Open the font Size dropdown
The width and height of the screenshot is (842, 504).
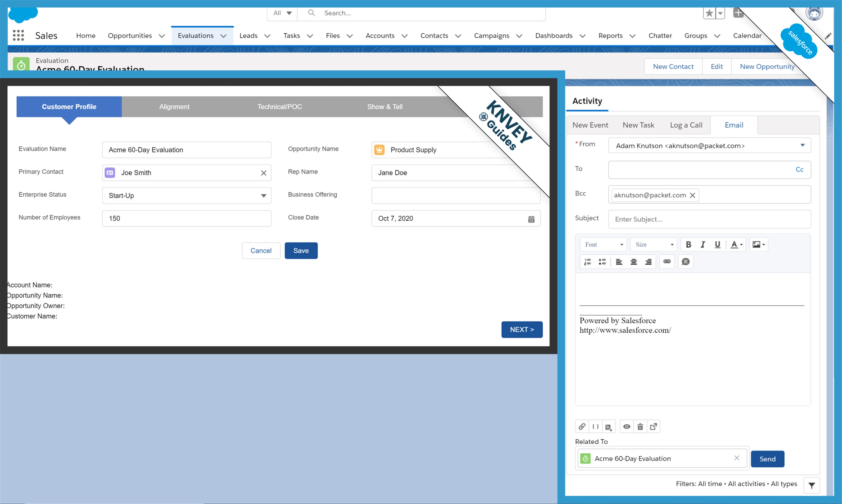pos(653,245)
